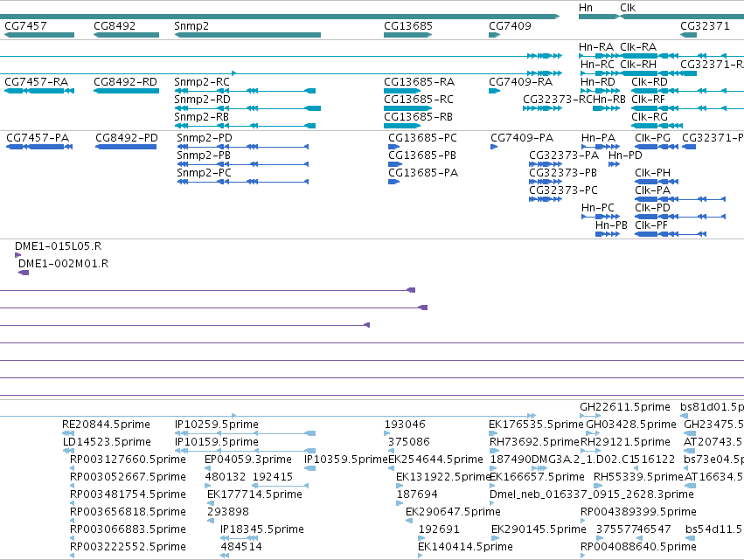
Task: Select transcript Snmp2-RD
Action: pyautogui.click(x=202, y=100)
